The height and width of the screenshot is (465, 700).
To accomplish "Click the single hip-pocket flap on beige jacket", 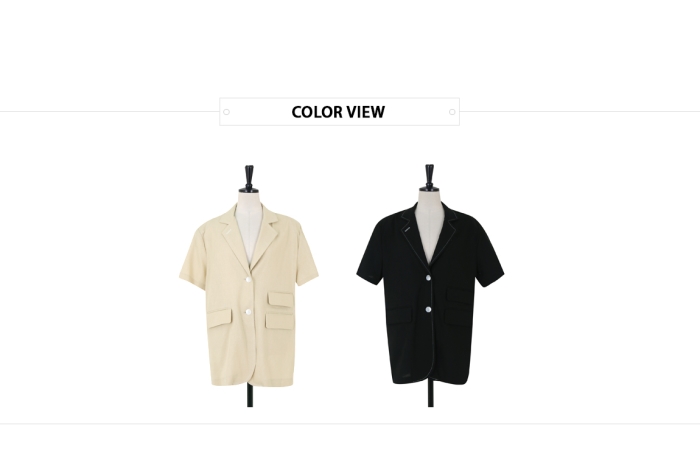I will point(220,318).
